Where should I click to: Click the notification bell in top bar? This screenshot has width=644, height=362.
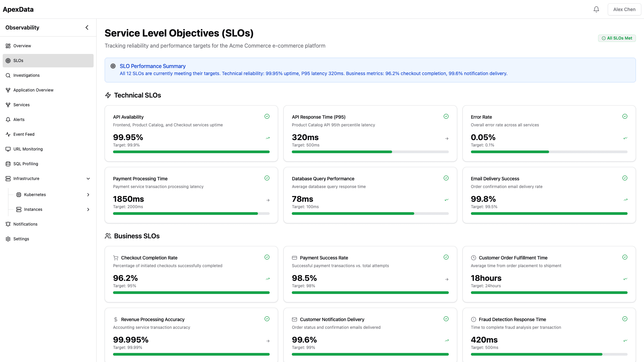(596, 9)
